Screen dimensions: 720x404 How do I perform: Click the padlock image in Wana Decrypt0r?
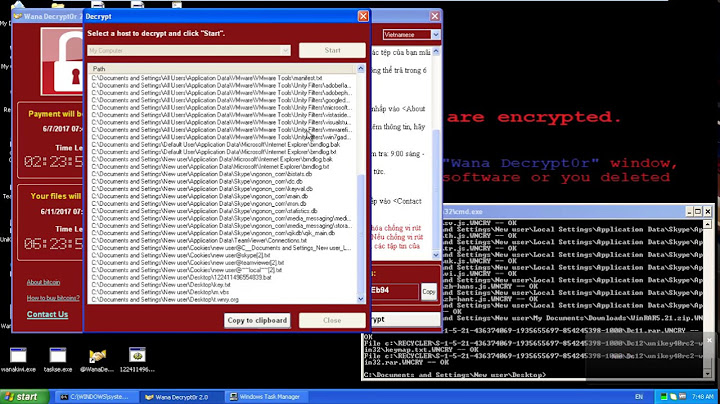pos(62,61)
